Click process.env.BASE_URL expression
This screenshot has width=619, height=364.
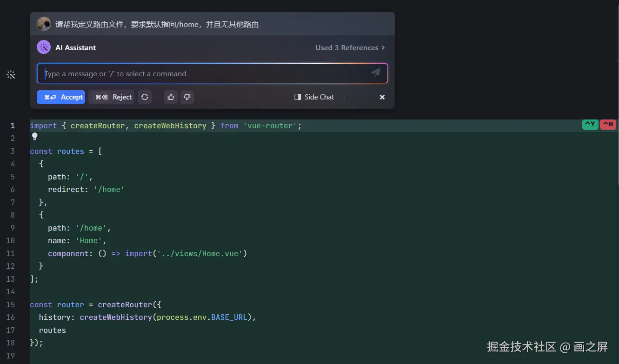click(202, 317)
